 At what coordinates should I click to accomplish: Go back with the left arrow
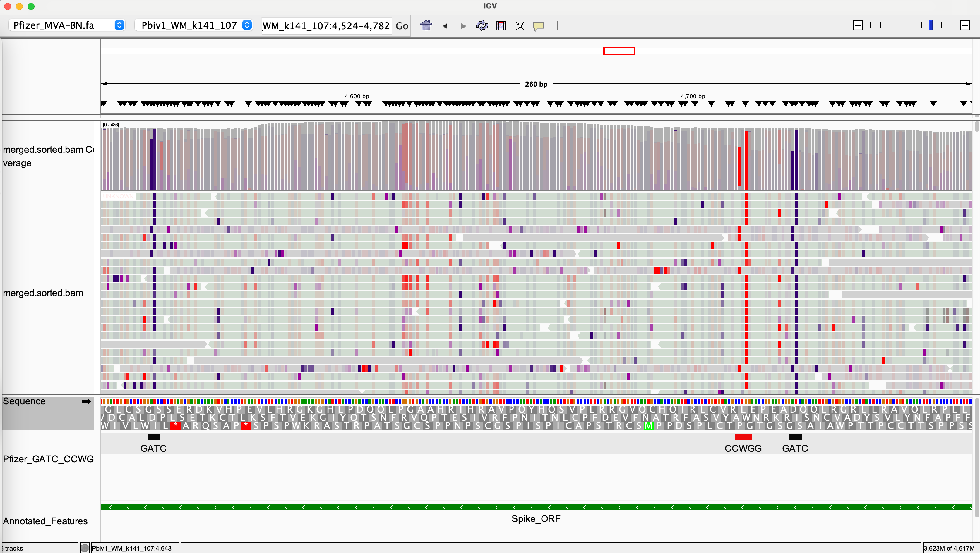click(445, 26)
